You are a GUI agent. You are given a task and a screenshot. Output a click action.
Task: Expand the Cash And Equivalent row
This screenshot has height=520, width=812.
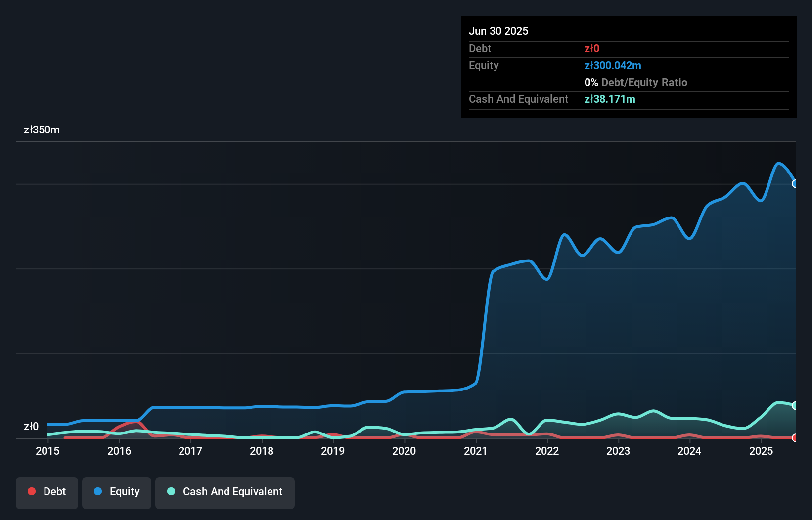(x=518, y=99)
